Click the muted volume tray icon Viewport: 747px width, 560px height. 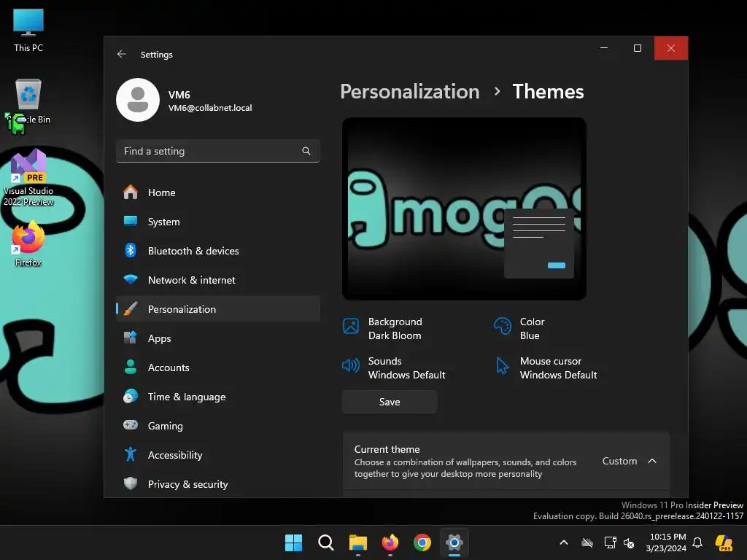[x=629, y=542]
